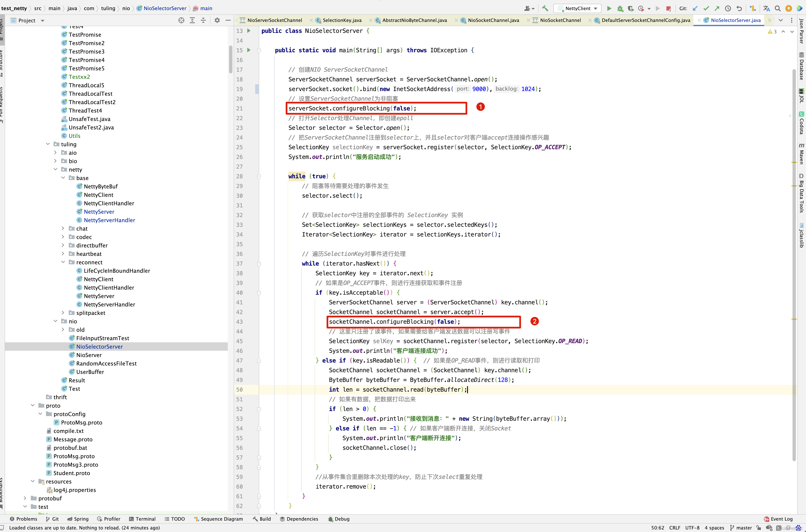
Task: Toggle fold on the line 28 while loop
Action: coord(259,176)
